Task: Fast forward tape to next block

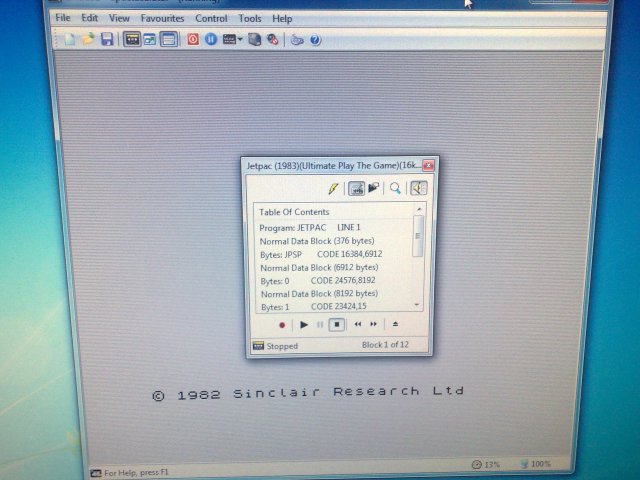Action: click(x=373, y=324)
